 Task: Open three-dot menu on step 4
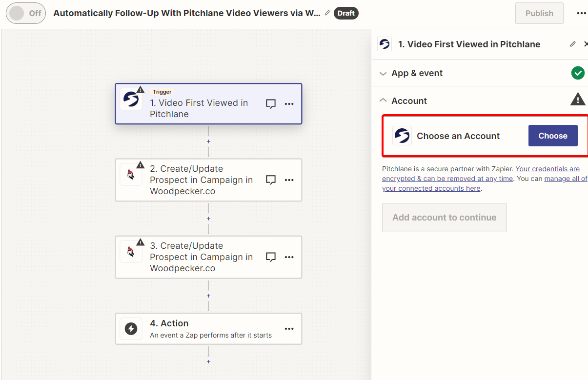(x=289, y=329)
